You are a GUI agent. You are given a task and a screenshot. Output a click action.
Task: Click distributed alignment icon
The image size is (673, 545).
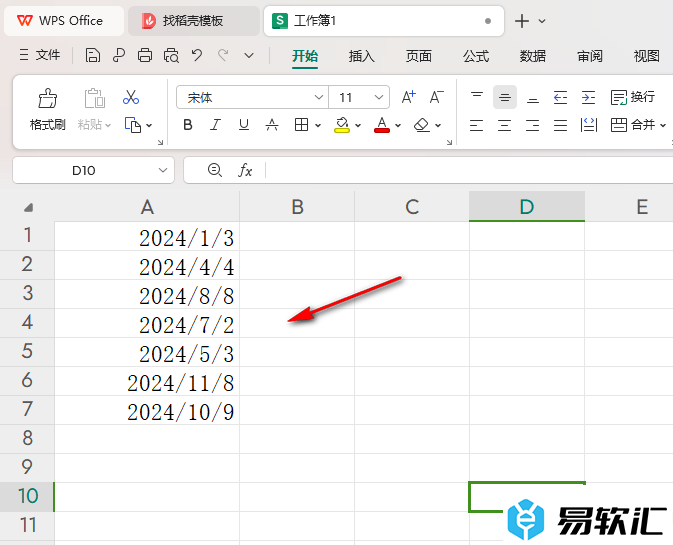pos(588,125)
